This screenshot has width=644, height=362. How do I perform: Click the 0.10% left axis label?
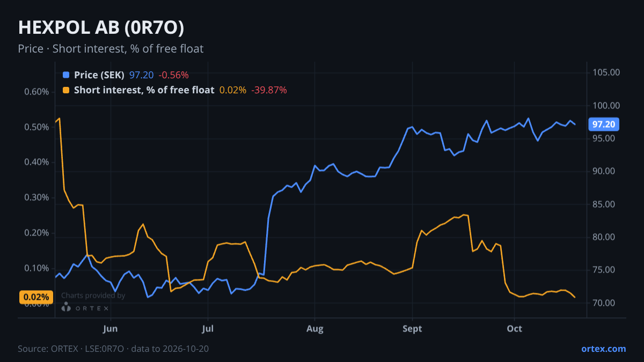coord(36,268)
